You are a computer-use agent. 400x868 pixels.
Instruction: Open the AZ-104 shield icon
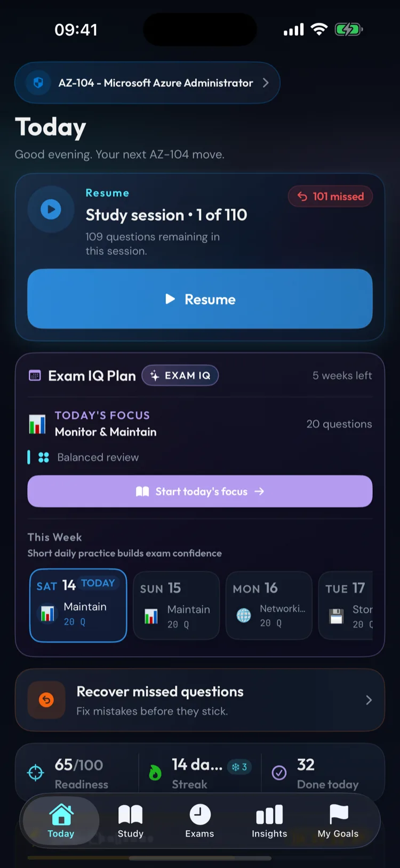point(35,83)
